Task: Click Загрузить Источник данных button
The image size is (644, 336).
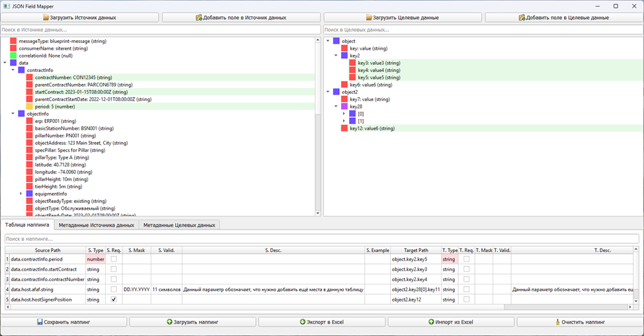Action: [80, 18]
